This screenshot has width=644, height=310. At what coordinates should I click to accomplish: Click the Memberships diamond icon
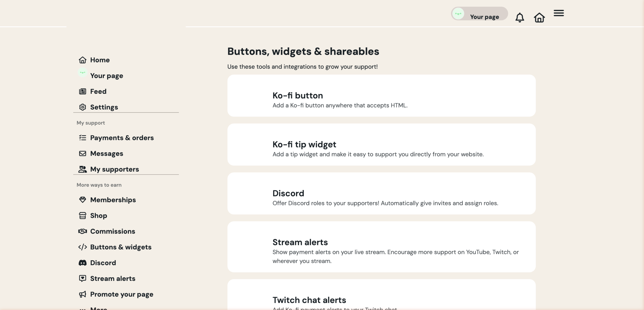pyautogui.click(x=83, y=200)
